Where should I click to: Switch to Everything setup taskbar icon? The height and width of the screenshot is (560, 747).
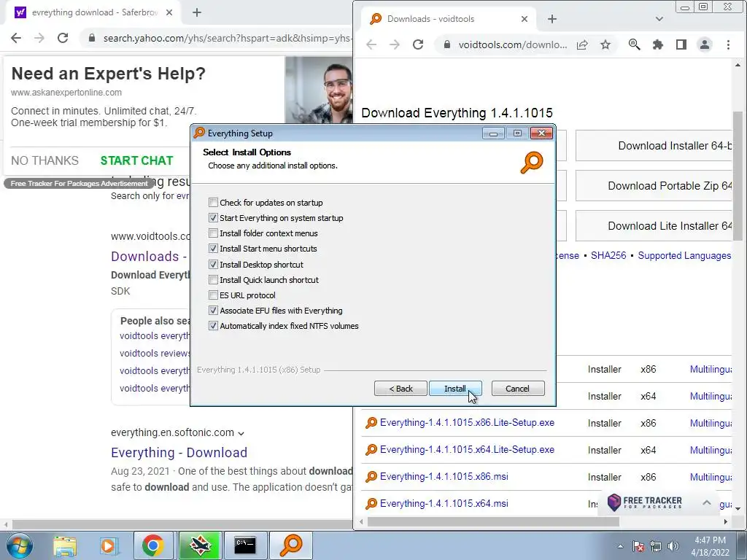coord(290,545)
